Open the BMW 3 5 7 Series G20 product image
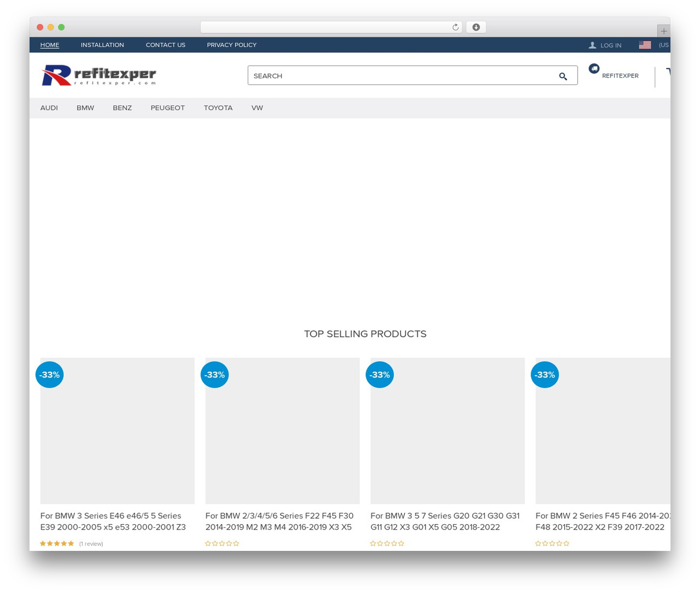 pyautogui.click(x=448, y=431)
